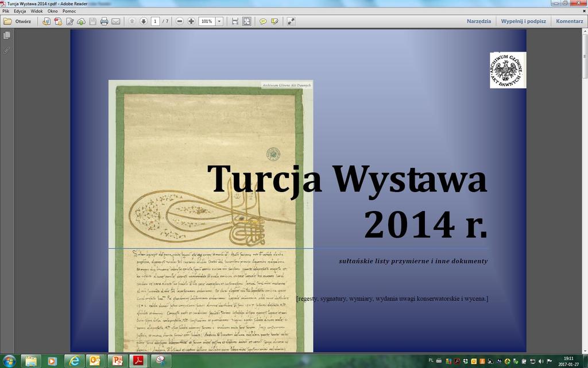Open Outlook from the taskbar
This screenshot has height=368, width=588.
tap(95, 361)
